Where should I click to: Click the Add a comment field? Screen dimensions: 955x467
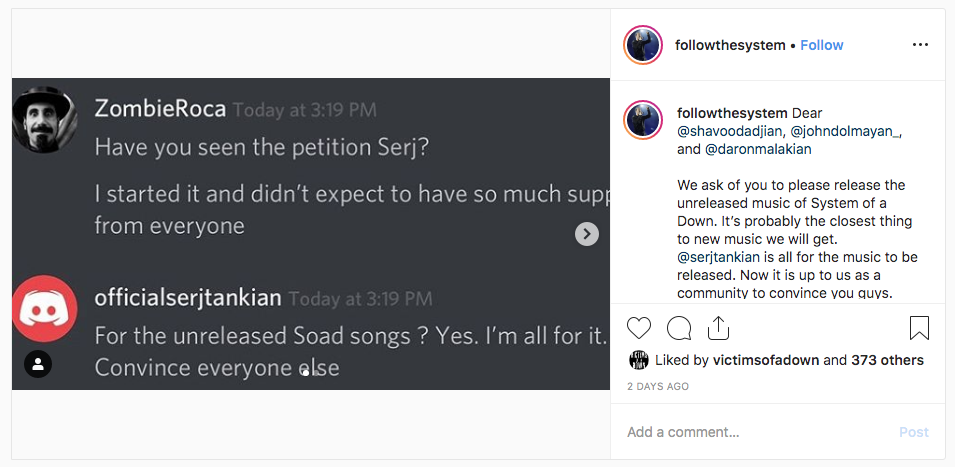[x=750, y=432]
